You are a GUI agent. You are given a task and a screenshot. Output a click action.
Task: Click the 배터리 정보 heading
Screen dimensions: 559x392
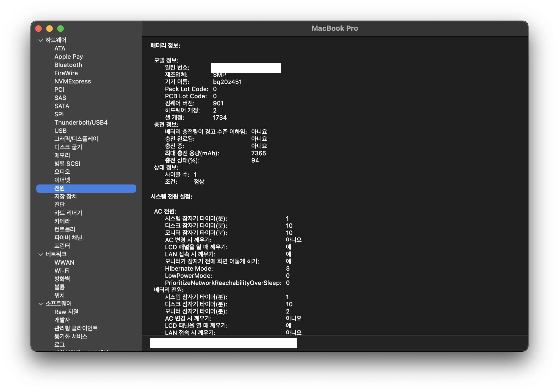point(165,46)
